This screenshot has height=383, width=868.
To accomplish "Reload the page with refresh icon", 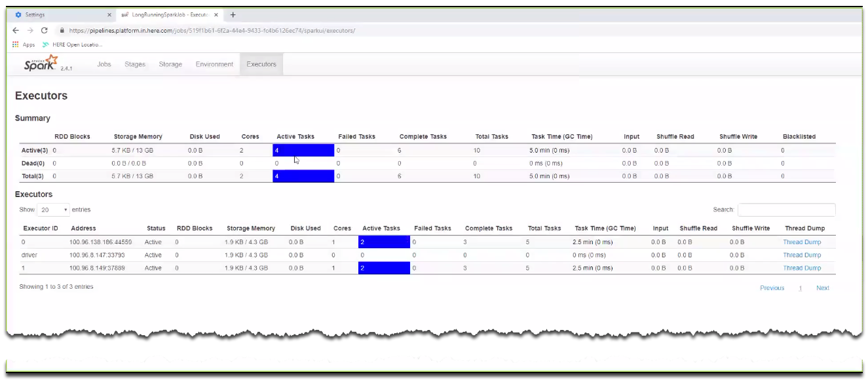I will pyautogui.click(x=43, y=30).
